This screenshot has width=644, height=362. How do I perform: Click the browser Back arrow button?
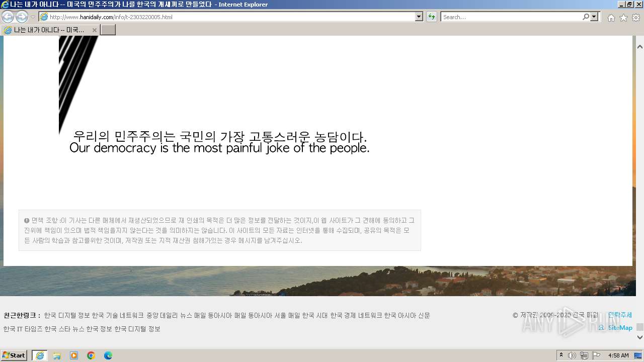pyautogui.click(x=8, y=17)
